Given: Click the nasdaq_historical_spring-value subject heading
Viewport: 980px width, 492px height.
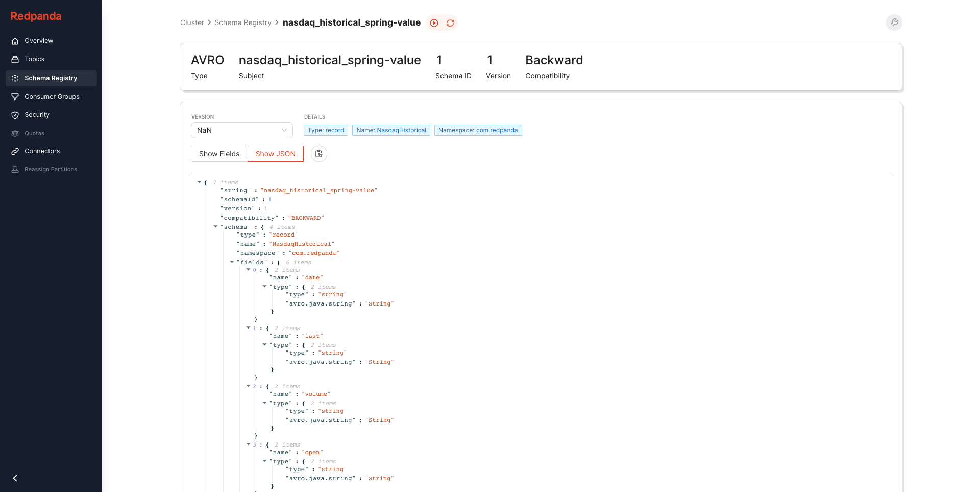Looking at the screenshot, I should pyautogui.click(x=330, y=60).
